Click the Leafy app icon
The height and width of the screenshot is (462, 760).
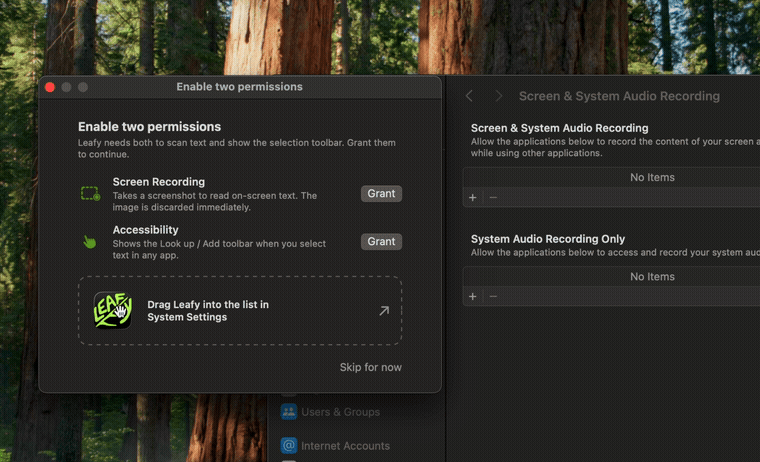click(x=112, y=310)
